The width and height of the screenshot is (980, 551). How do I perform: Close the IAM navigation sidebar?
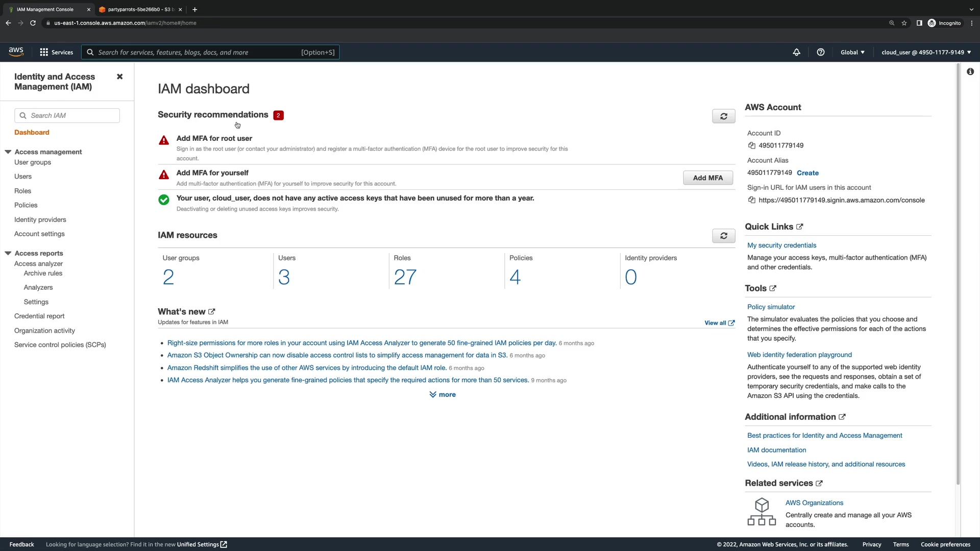click(119, 77)
